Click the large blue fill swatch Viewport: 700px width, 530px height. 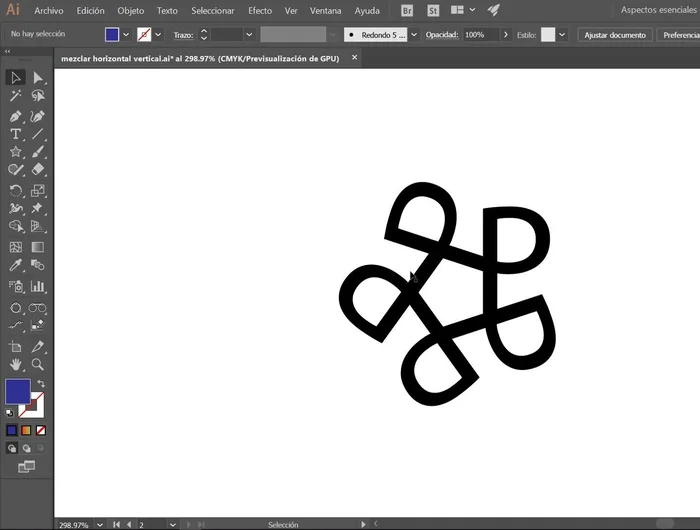tap(18, 391)
